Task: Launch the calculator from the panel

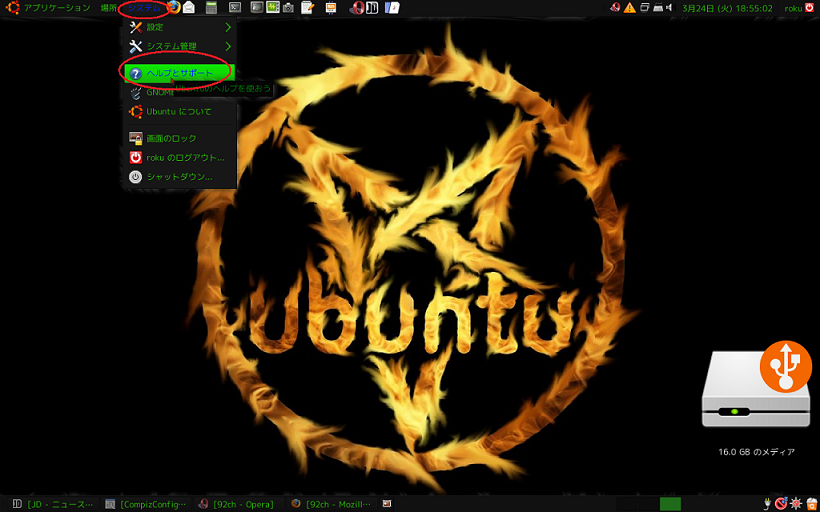Action: point(211,8)
